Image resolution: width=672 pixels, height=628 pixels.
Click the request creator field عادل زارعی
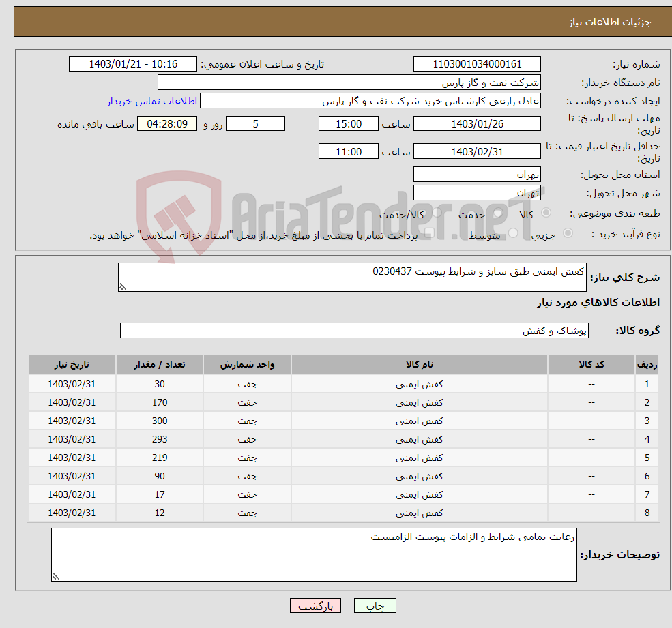[370, 101]
